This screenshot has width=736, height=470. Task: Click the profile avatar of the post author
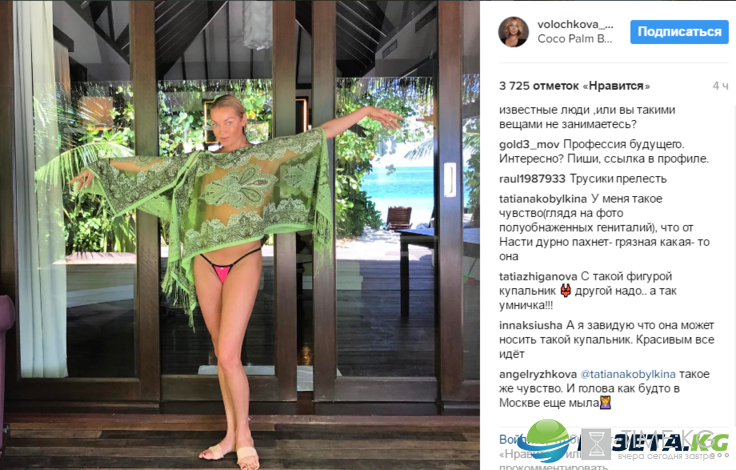(x=513, y=32)
